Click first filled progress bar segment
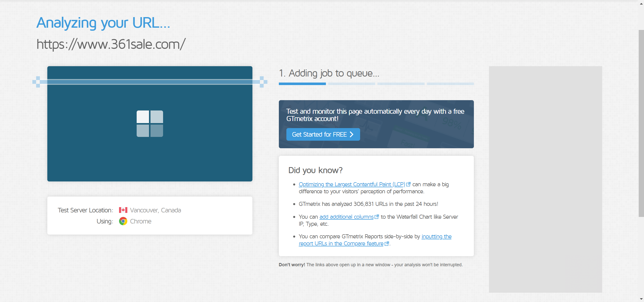The height and width of the screenshot is (302, 644). click(x=302, y=84)
